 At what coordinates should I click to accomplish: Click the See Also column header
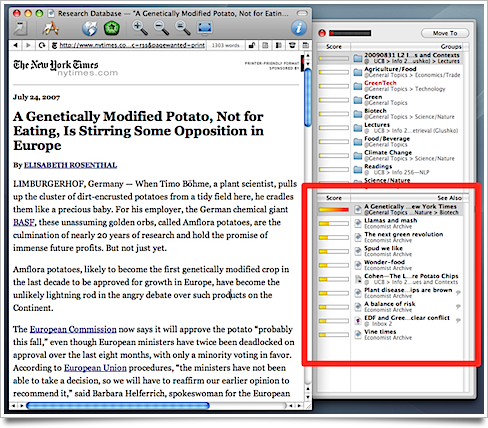tap(407, 198)
